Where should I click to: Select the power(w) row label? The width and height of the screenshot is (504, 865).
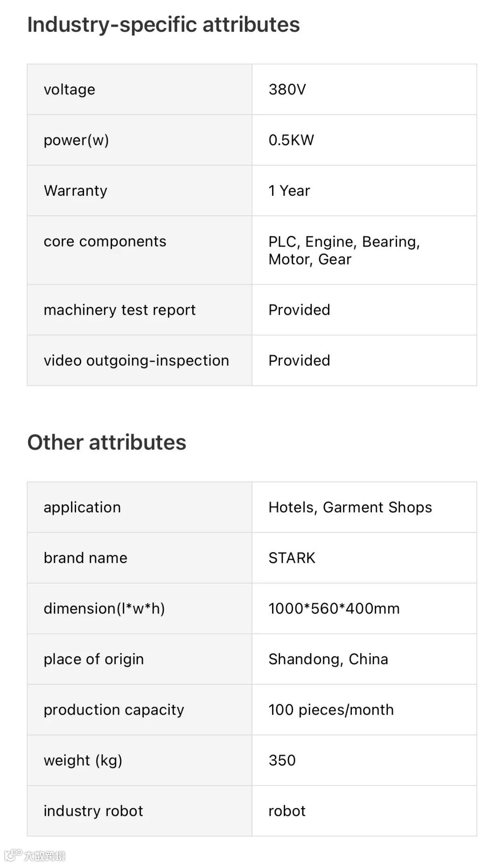click(x=76, y=140)
